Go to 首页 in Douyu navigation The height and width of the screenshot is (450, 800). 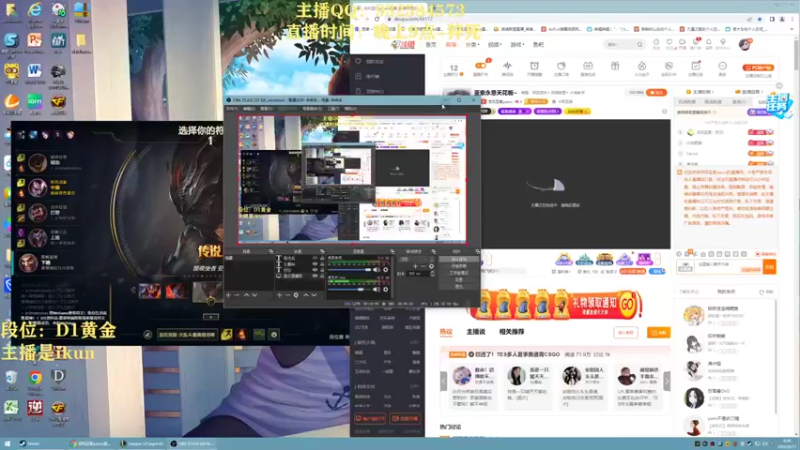pos(431,45)
